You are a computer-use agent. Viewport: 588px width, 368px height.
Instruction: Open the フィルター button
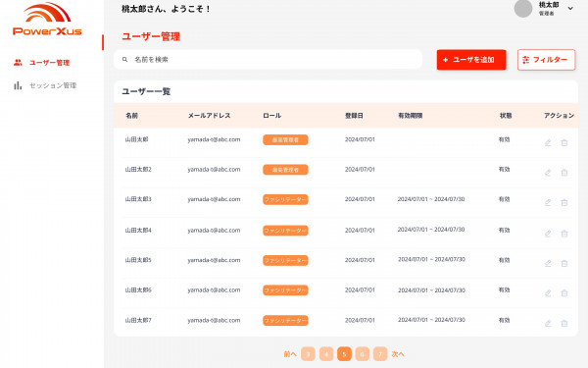[x=547, y=60]
